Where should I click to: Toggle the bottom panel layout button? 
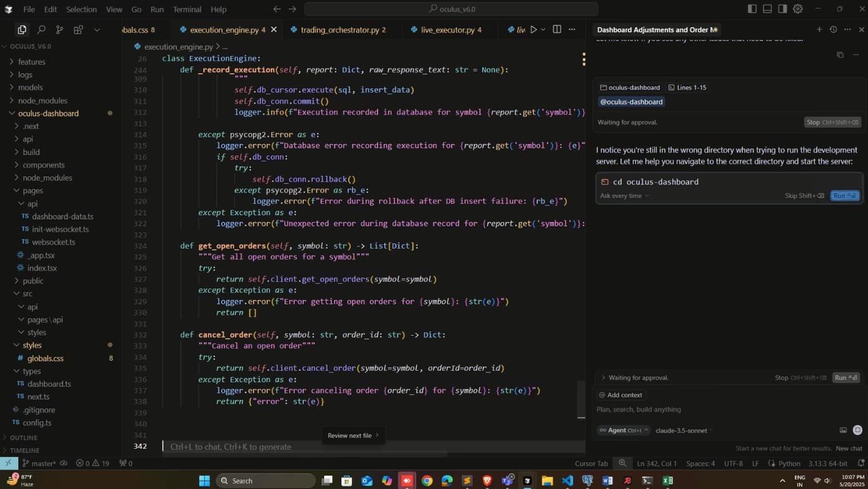tap(767, 9)
